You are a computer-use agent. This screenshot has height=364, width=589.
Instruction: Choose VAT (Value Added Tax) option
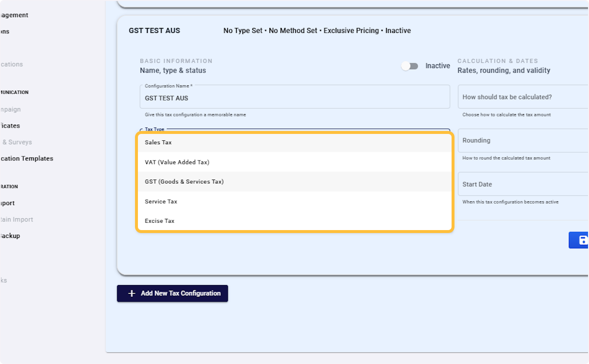point(294,162)
